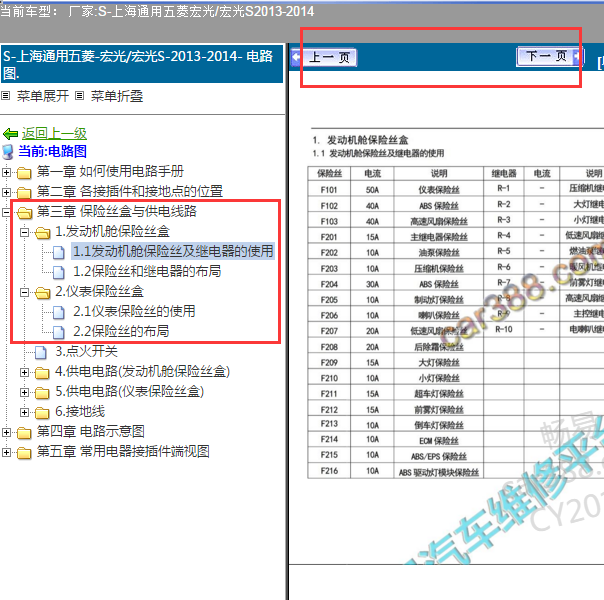
Task: Click folder icon of 1.发动机舱保险丝盒
Action: [42, 233]
